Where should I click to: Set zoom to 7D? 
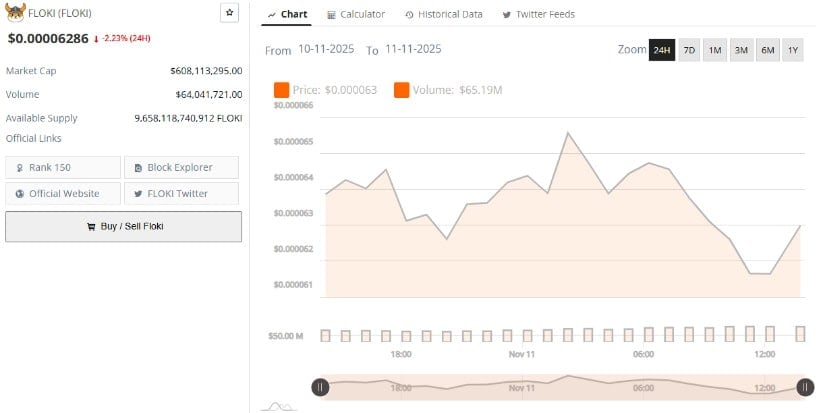(689, 50)
